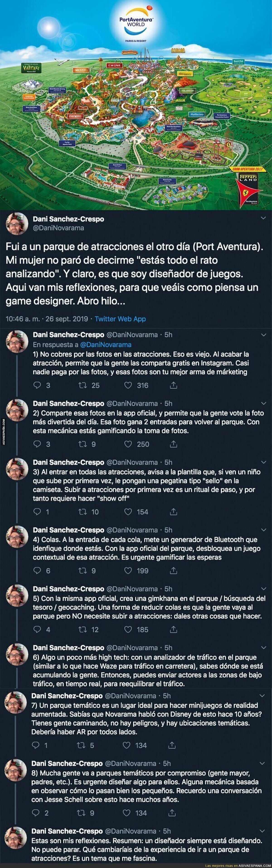Image resolution: width=272 pixels, height=868 pixels.
Task: Like tweet 1 about ride photos
Action: (x=128, y=385)
